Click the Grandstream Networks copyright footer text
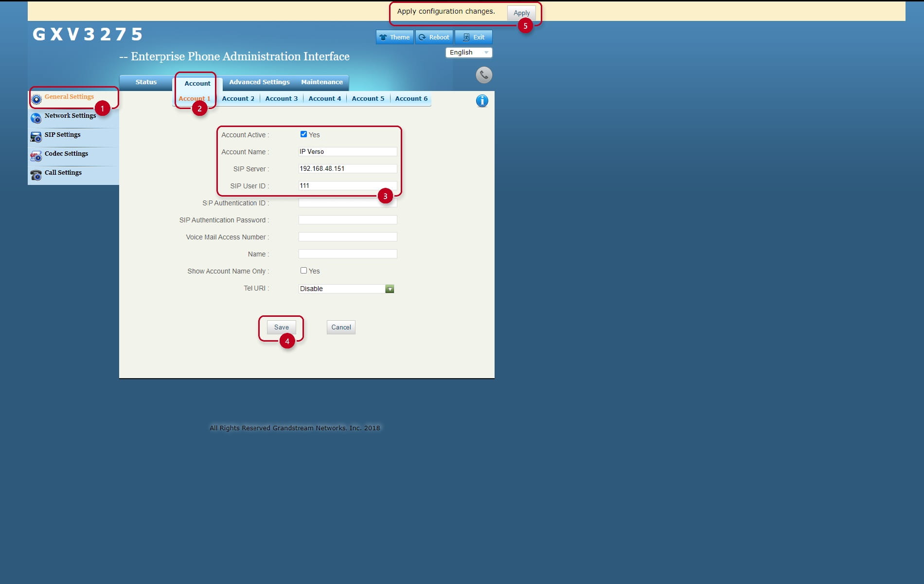 coord(295,428)
